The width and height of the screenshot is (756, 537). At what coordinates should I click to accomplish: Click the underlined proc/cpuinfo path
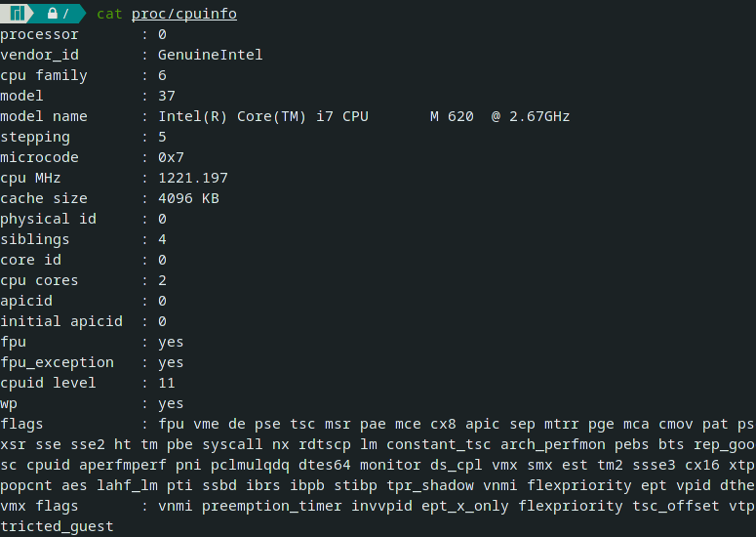(x=183, y=14)
